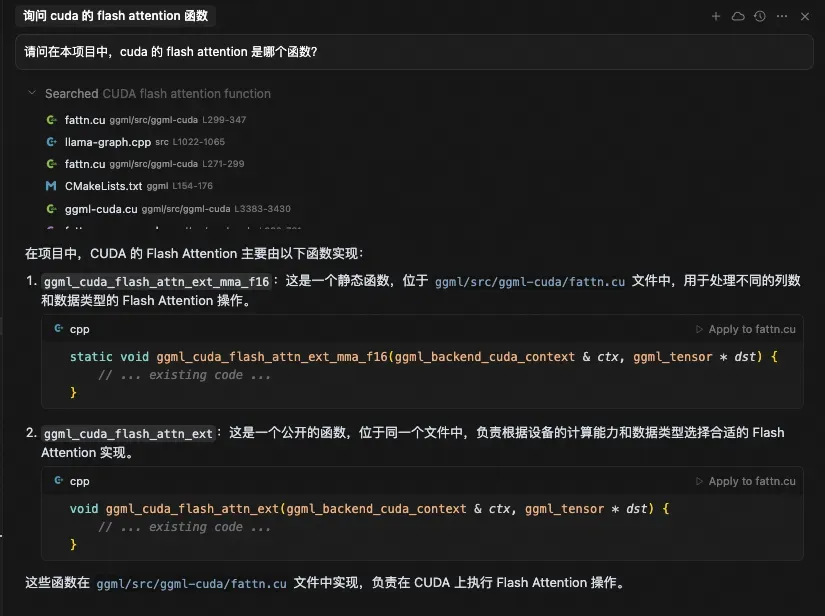Collapse the Searched CUDA flash attention section
This screenshot has height=616, width=825.
(x=30, y=93)
